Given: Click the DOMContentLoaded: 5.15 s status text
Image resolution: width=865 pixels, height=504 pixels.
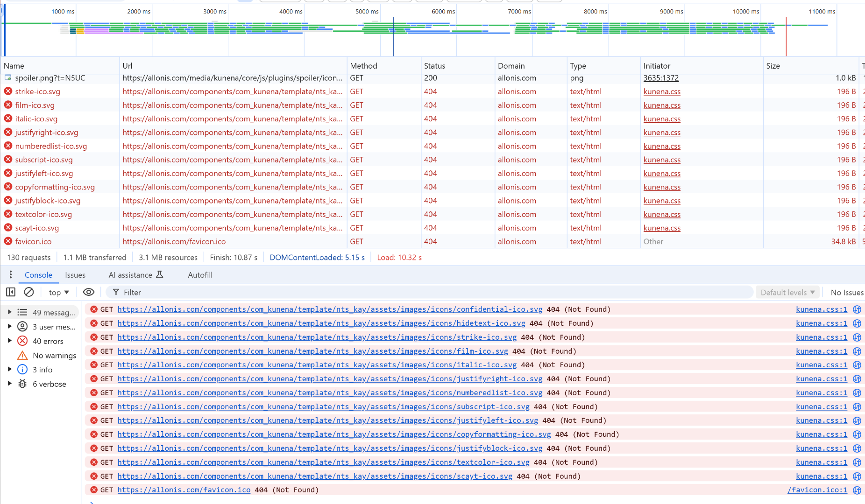Looking at the screenshot, I should (x=317, y=258).
